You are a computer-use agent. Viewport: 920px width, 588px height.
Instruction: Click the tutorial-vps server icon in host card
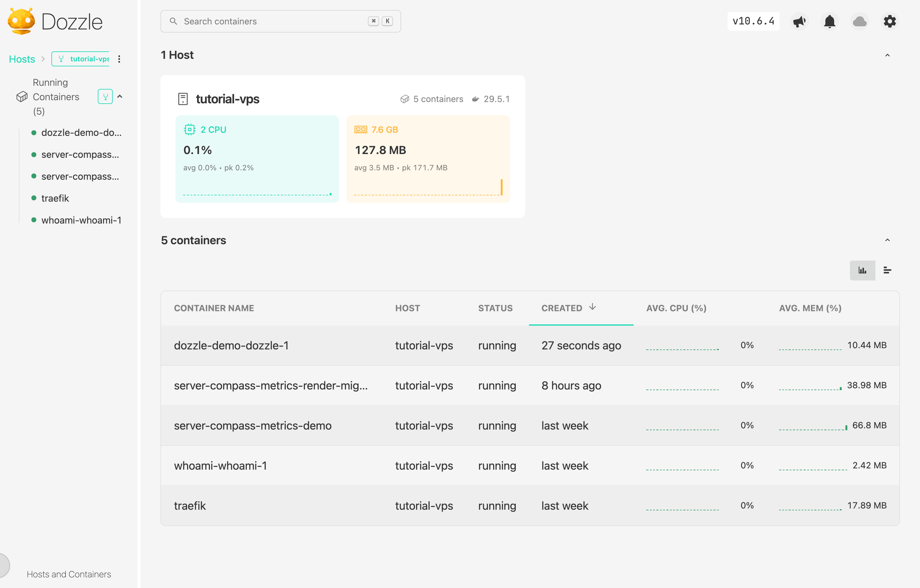pos(183,99)
